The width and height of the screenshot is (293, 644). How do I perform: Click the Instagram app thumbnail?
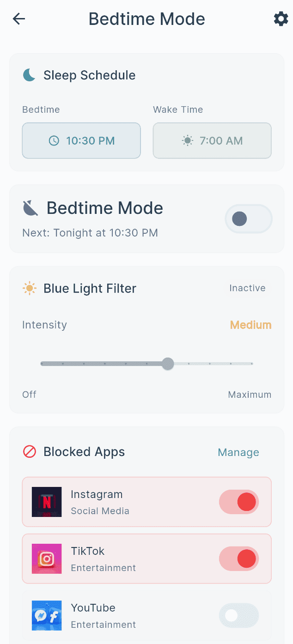coord(47,502)
